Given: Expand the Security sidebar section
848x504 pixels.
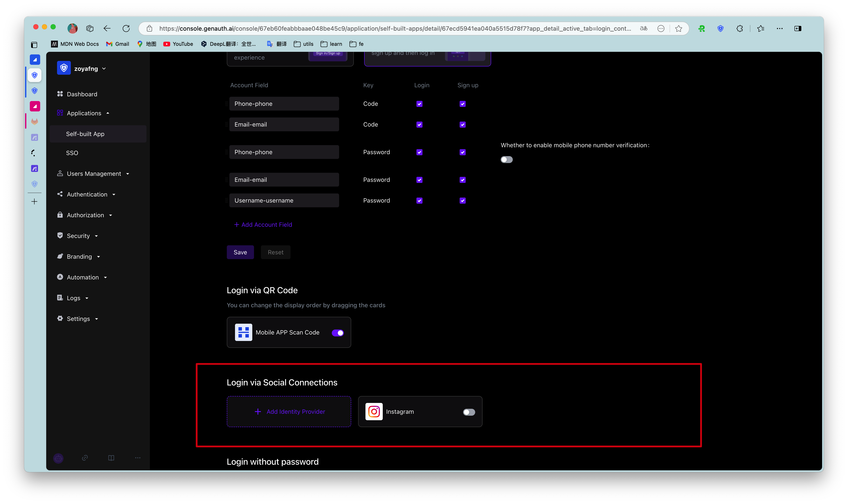Looking at the screenshot, I should pos(78,236).
